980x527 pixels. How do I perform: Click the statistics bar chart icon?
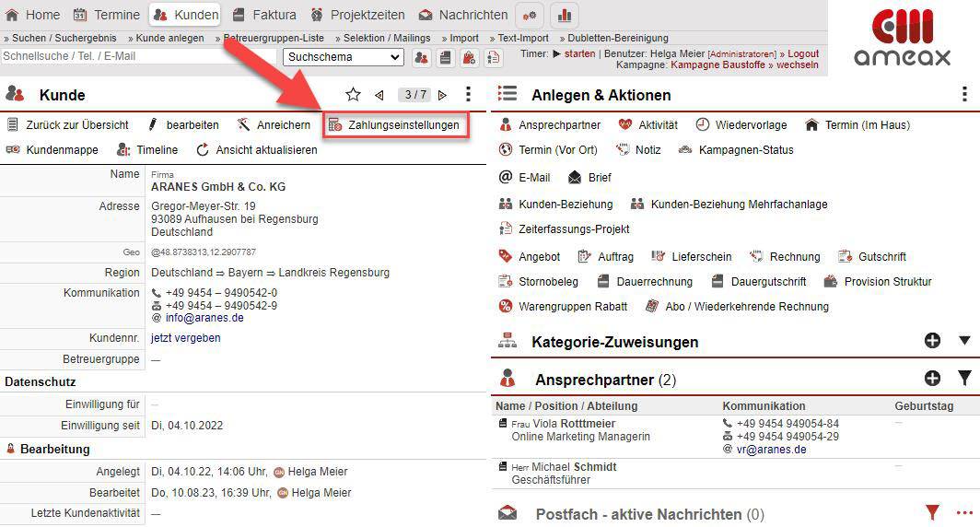coord(565,15)
